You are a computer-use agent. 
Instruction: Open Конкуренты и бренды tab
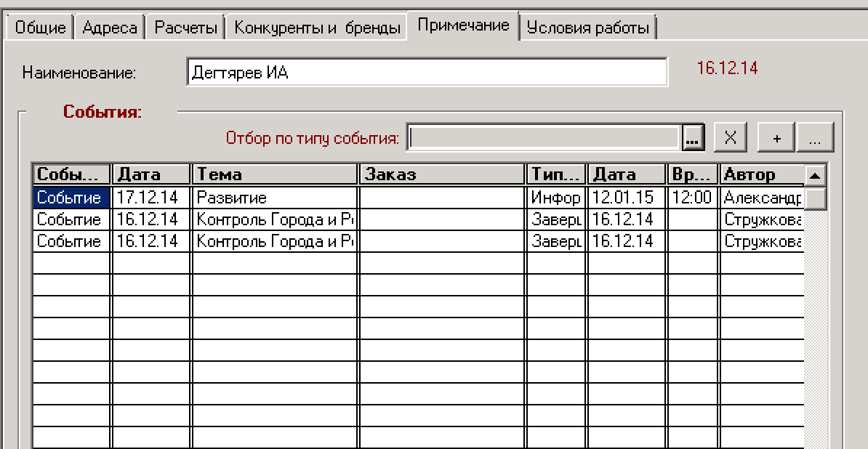tap(318, 28)
